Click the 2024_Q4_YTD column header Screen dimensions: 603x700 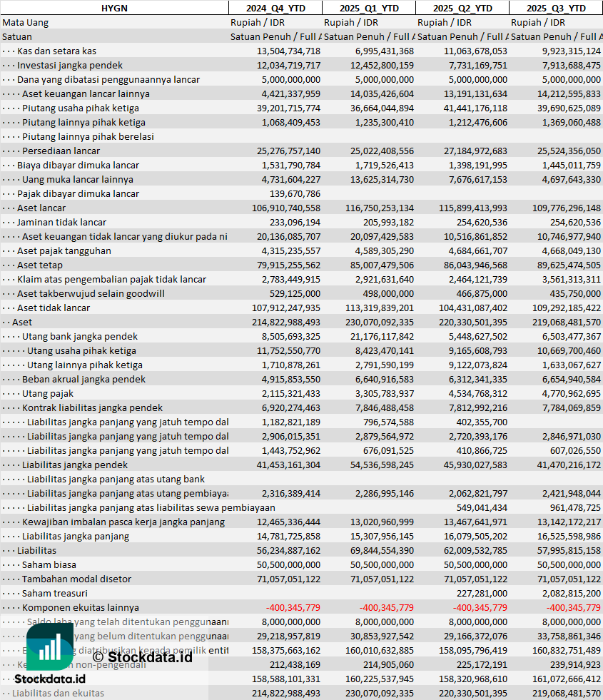pyautogui.click(x=275, y=8)
